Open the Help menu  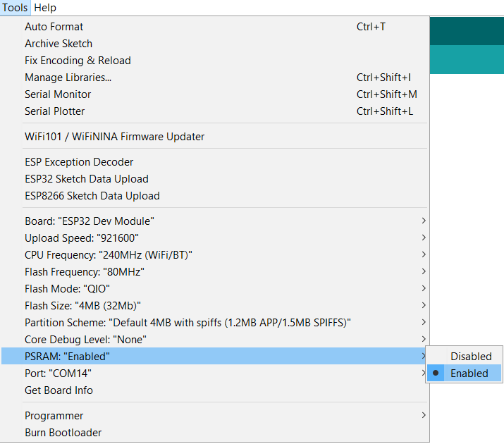click(x=45, y=8)
